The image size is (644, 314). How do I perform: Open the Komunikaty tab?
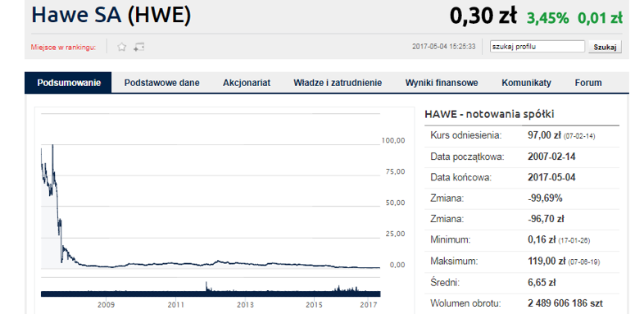(526, 83)
